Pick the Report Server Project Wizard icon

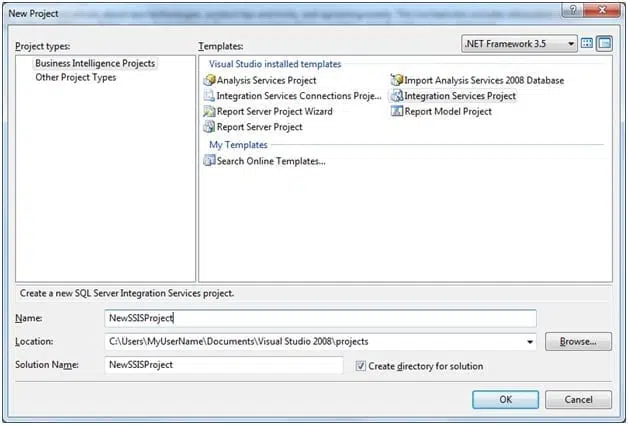209,111
